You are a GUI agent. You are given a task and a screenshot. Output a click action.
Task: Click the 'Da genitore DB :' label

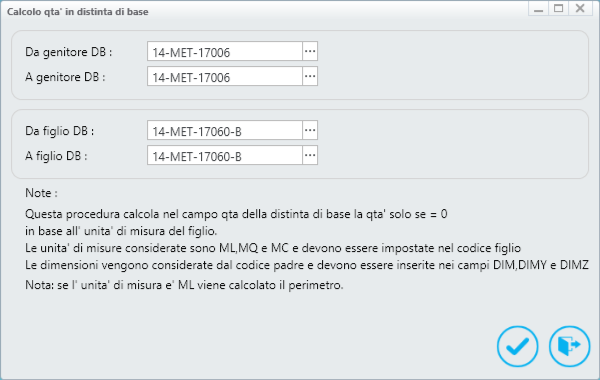[x=69, y=52]
